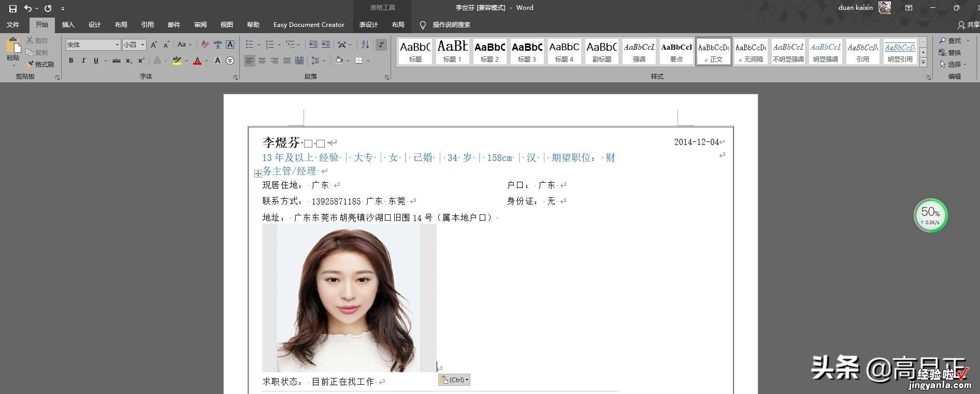Select the table move handle beside 务主管/经理
Screen dimensions: 980x394
pyautogui.click(x=258, y=173)
